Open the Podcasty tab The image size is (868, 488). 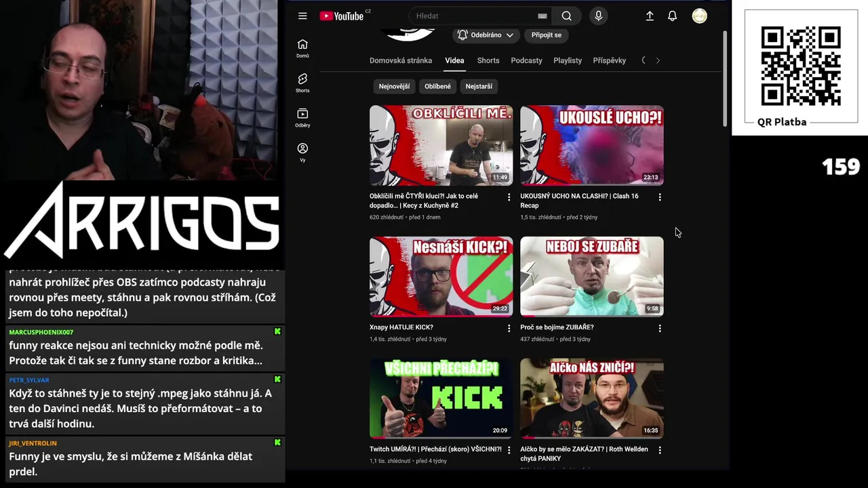coord(526,60)
